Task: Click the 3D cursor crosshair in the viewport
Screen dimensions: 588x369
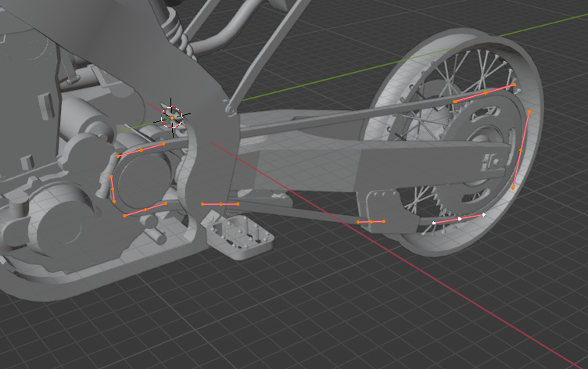Action: click(172, 118)
